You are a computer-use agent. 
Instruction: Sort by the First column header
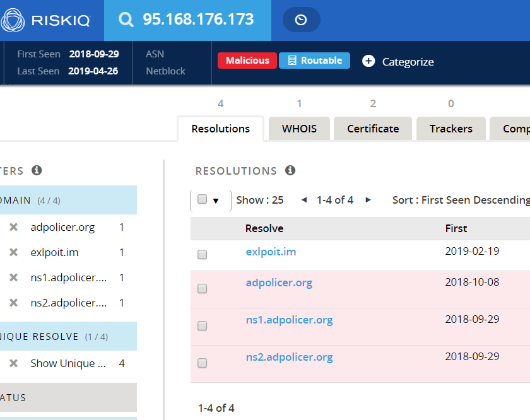[x=456, y=228]
